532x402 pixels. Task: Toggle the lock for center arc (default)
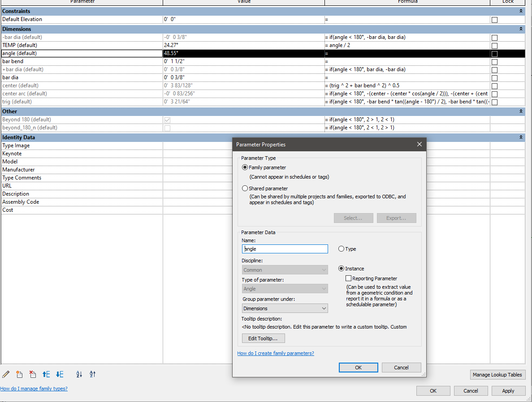coord(495,94)
